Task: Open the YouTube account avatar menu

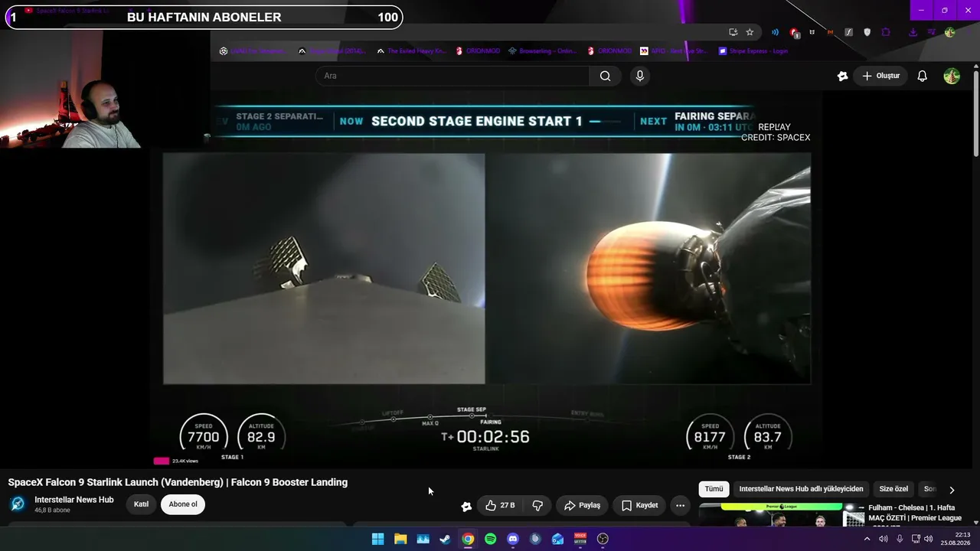Action: (952, 76)
